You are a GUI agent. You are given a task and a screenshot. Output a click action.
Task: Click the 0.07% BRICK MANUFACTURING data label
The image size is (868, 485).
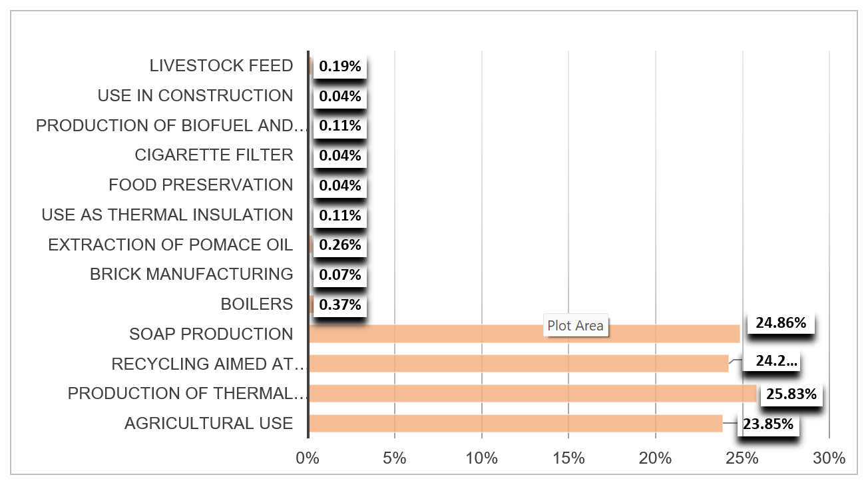[340, 275]
